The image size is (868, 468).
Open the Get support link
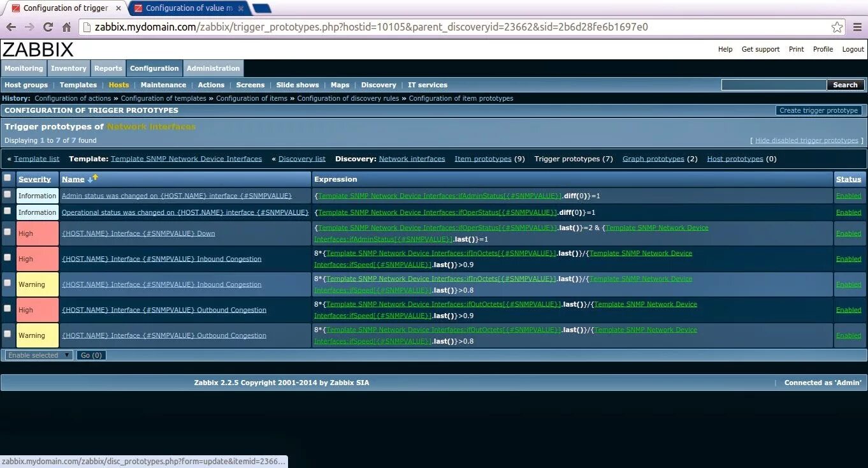[x=760, y=49]
